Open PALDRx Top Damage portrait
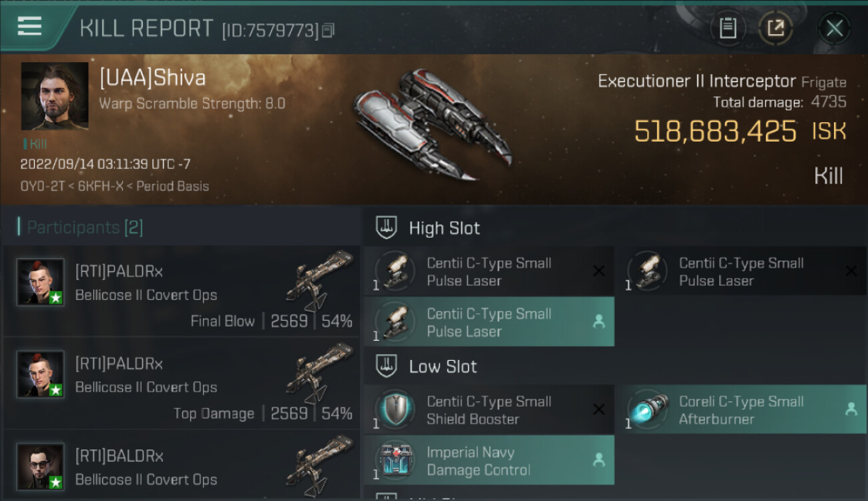This screenshot has height=501, width=868. [41, 374]
